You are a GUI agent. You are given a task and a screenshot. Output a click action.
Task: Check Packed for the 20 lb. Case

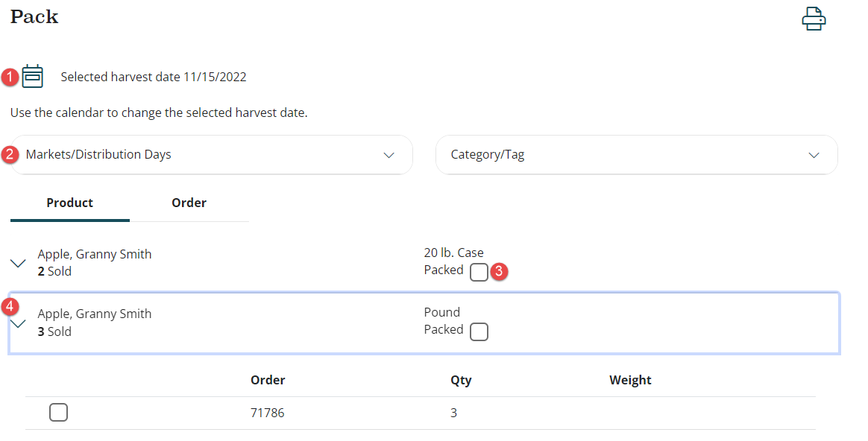(x=479, y=273)
